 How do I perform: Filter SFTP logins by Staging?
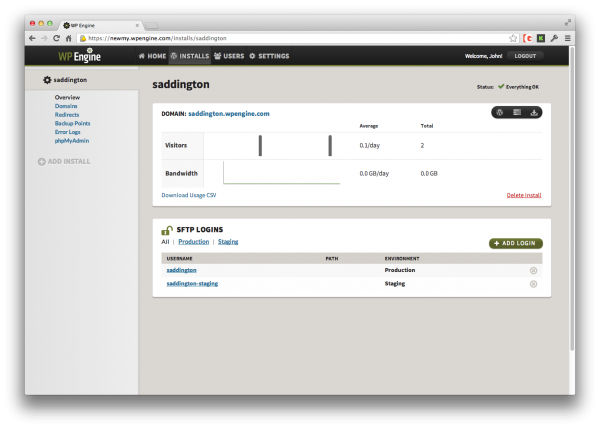tap(228, 242)
